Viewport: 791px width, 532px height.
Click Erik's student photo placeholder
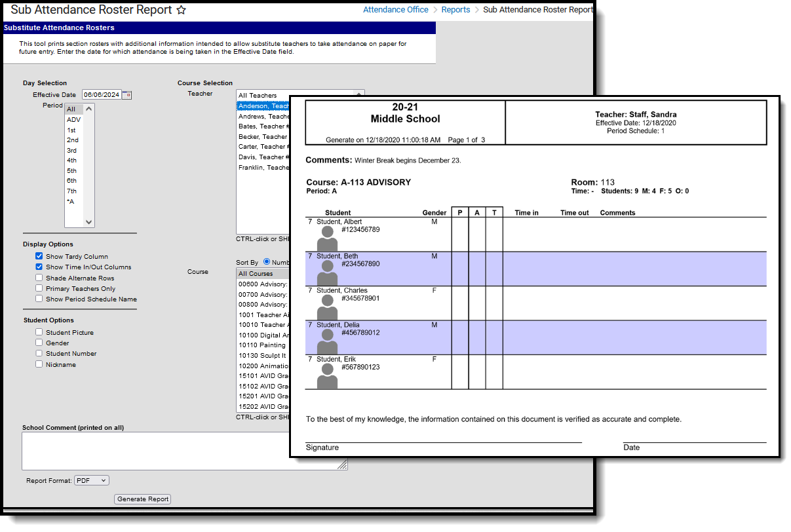point(327,376)
